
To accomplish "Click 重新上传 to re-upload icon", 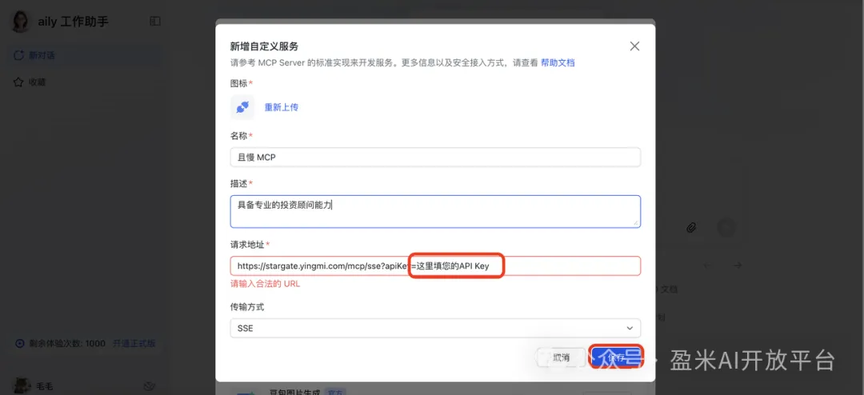I will [282, 107].
